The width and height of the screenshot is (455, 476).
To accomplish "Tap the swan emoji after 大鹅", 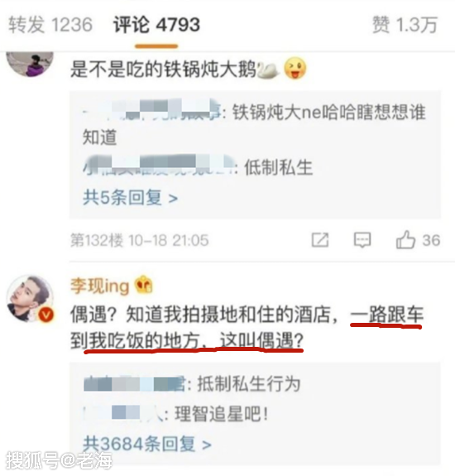I will coord(268,70).
